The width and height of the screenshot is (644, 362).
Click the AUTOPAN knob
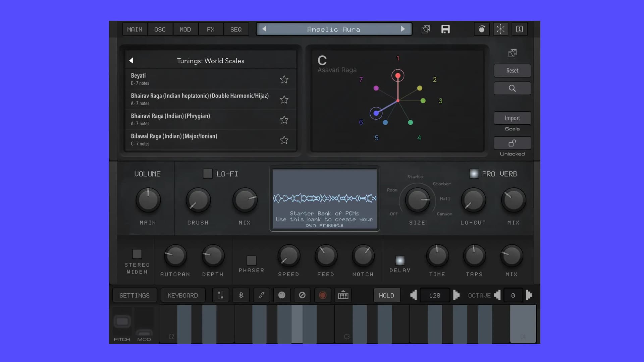(175, 256)
